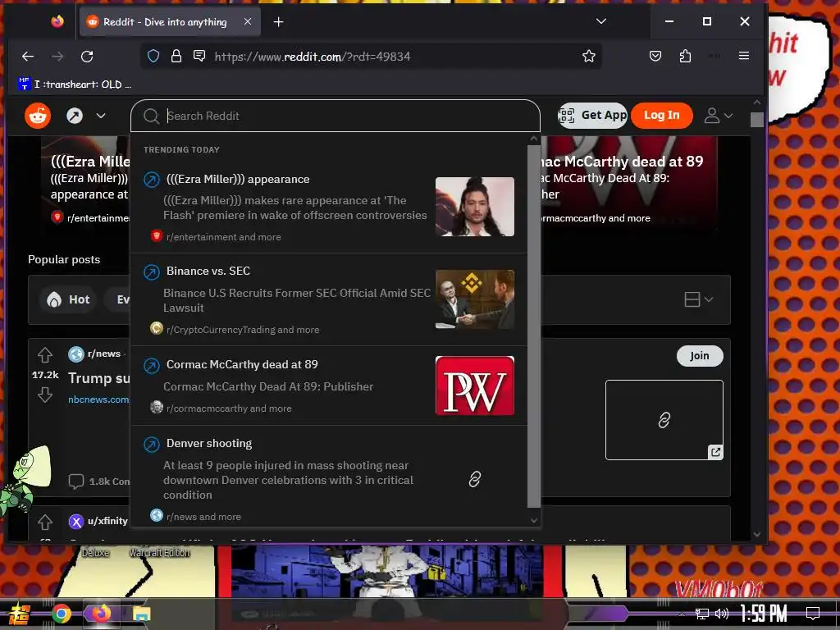Open the user account dropdown menu
840x630 pixels.
click(x=718, y=115)
